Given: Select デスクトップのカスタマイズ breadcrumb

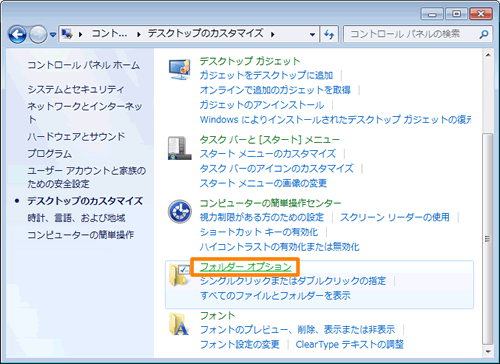Looking at the screenshot, I should click(x=205, y=33).
